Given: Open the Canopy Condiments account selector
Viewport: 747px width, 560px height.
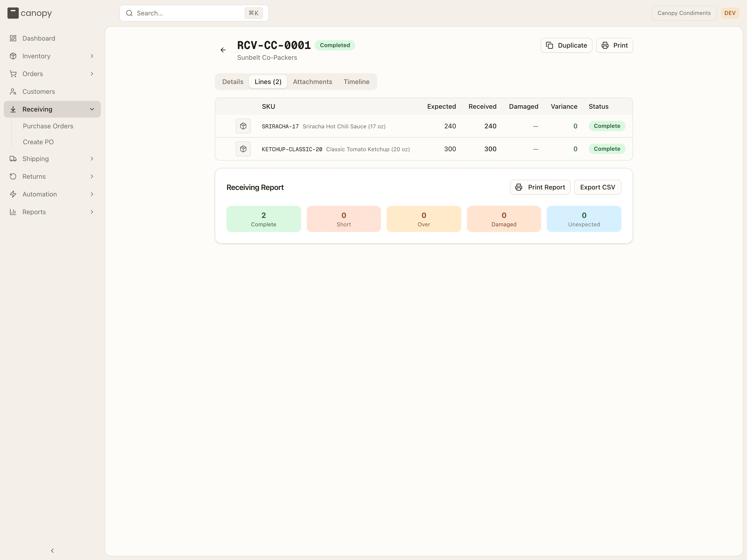Looking at the screenshot, I should pyautogui.click(x=684, y=13).
